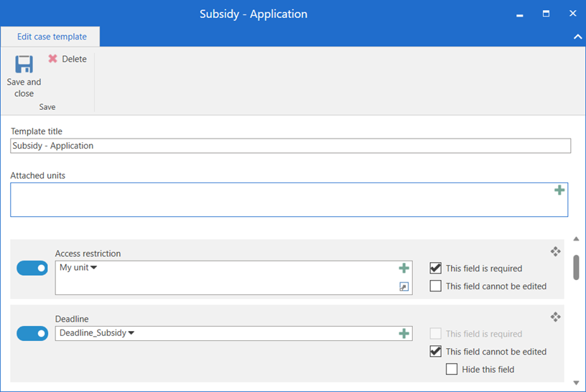The image size is (586, 392).
Task: Check 'Hide this field' for Deadline
Action: (452, 369)
